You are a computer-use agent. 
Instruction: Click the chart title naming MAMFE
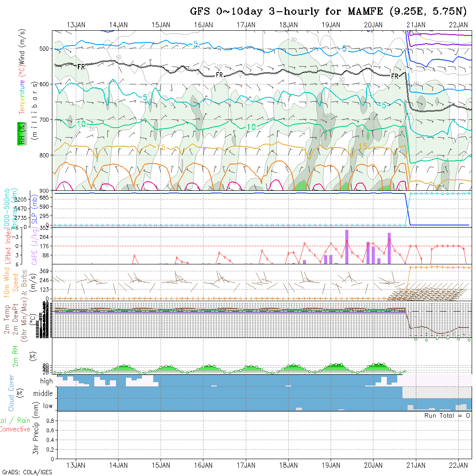tap(328, 11)
